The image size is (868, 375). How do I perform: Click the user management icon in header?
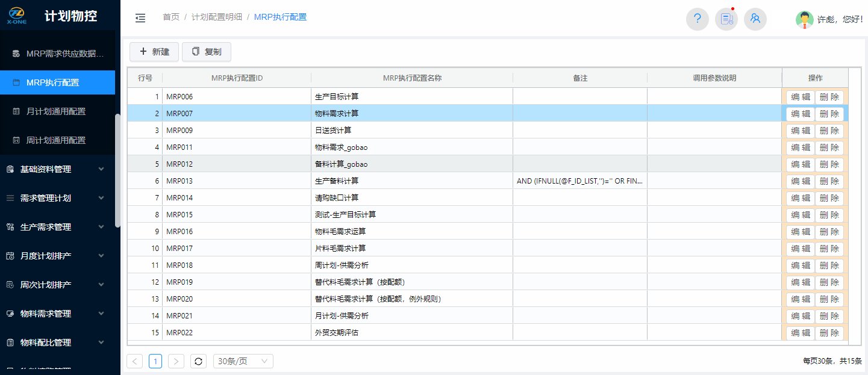[x=755, y=19]
